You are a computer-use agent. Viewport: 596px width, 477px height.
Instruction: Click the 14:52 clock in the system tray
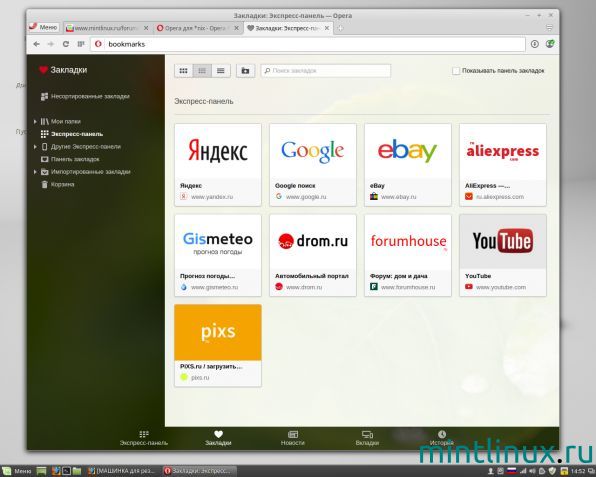point(577,472)
